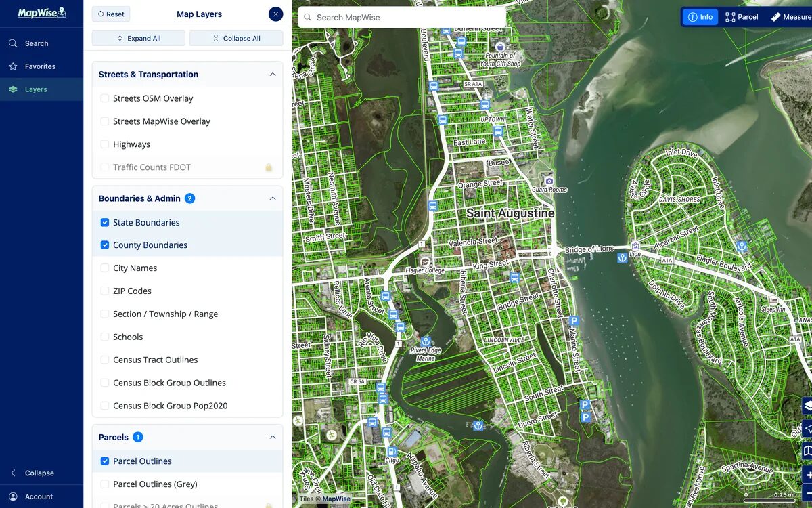Reset the map layers
812x508 pixels.
111,14
